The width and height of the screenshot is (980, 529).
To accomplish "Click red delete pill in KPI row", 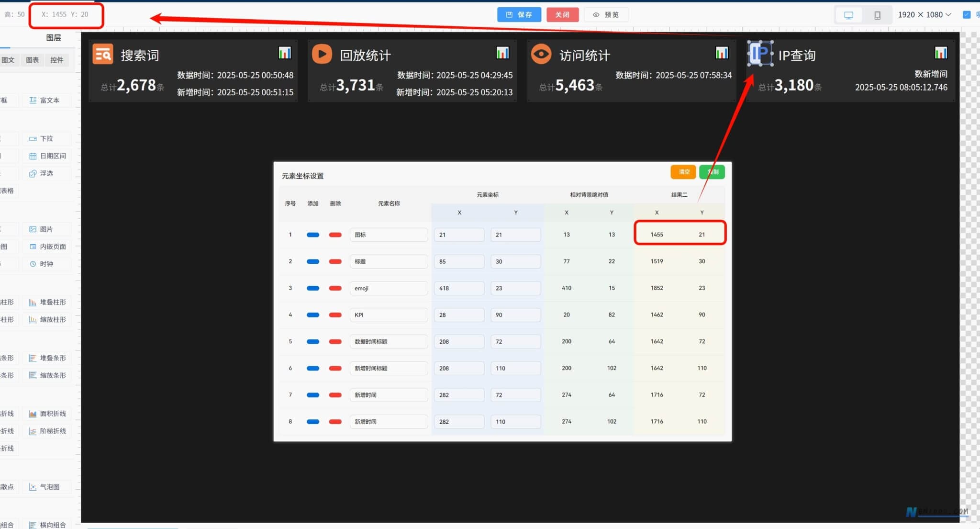I will coord(335,315).
